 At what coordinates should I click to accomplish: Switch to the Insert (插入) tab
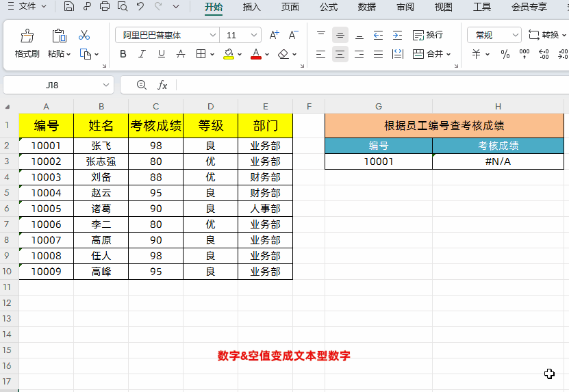(x=251, y=7)
